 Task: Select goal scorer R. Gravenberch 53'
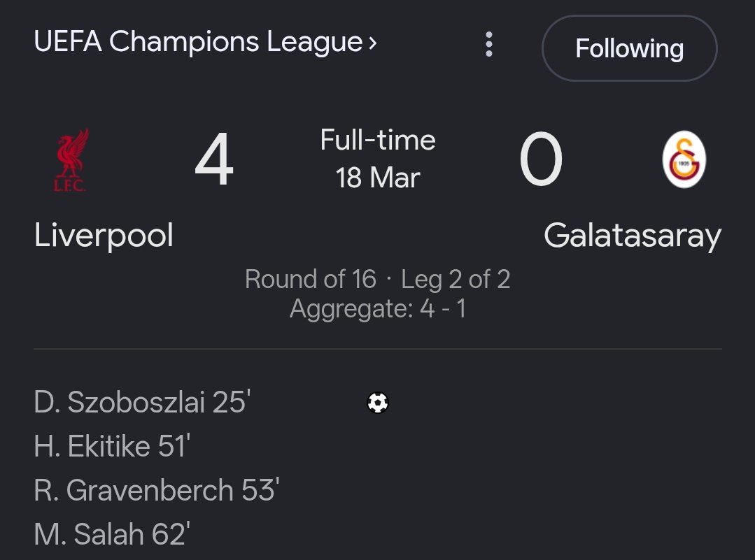(x=157, y=491)
